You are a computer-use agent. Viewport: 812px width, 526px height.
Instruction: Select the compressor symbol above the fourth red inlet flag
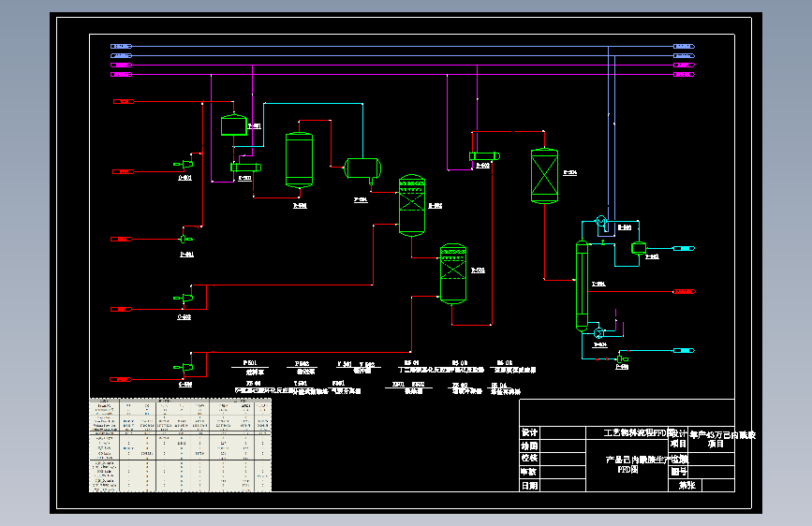[x=184, y=298]
